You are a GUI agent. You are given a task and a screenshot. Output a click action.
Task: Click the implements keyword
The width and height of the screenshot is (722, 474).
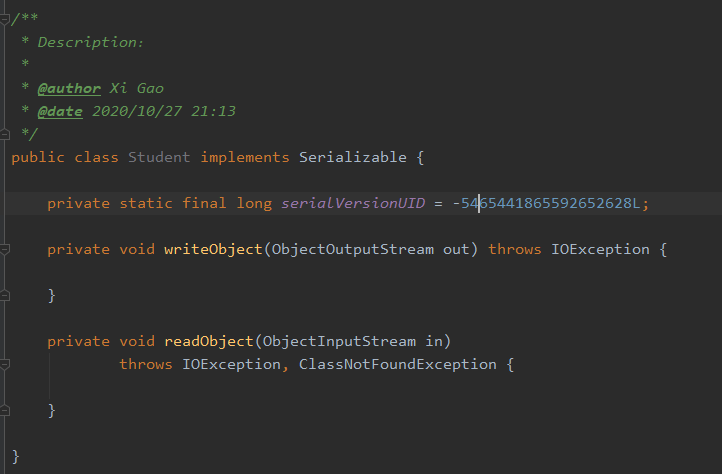pyautogui.click(x=245, y=158)
